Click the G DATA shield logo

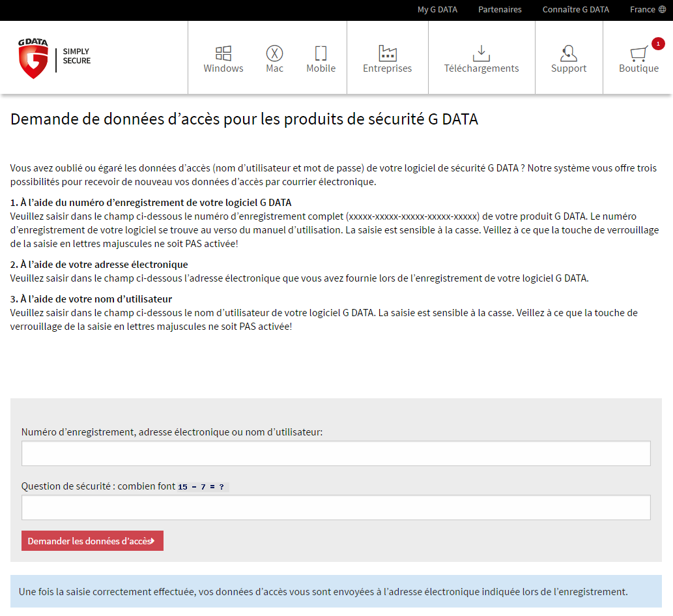click(33, 59)
